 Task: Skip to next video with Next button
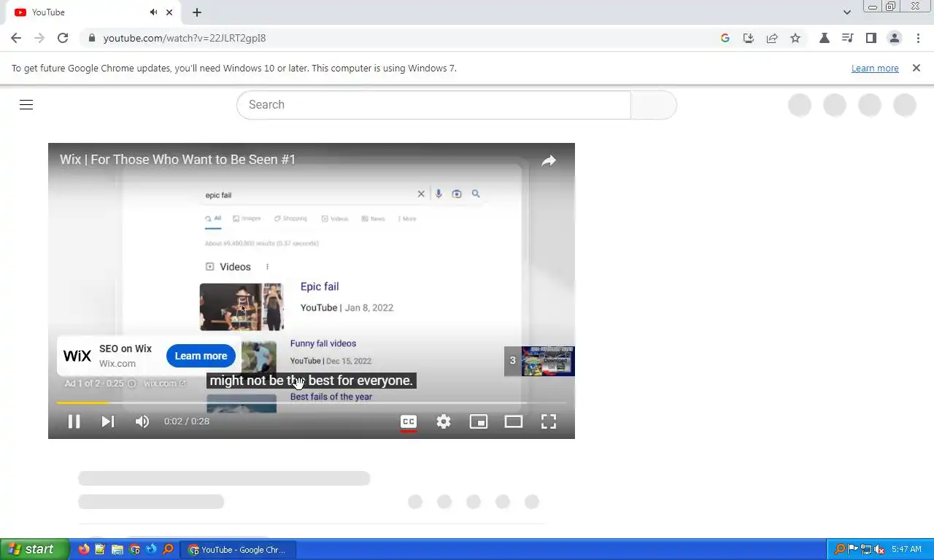[108, 421]
